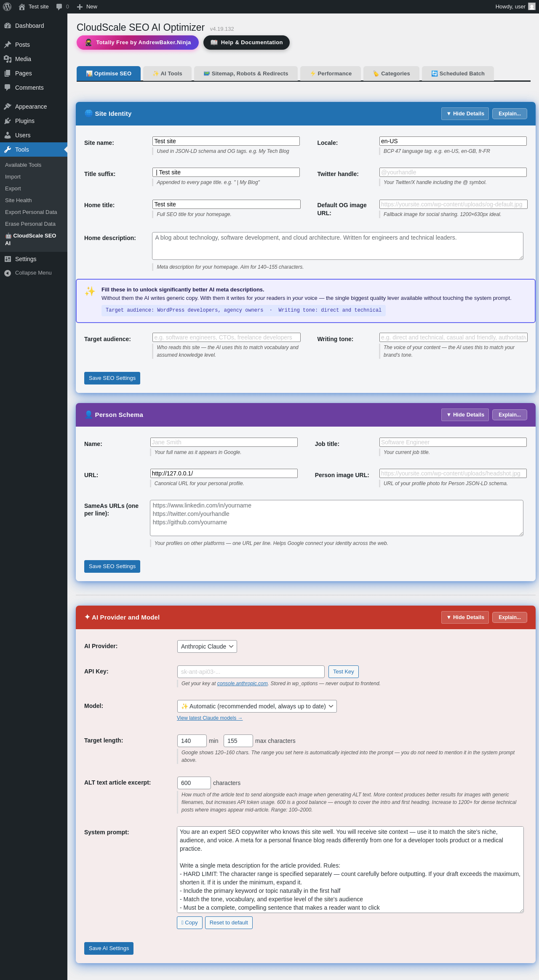Open the Sitemap, Robots & Redirects tab
539x980 pixels.
click(246, 74)
